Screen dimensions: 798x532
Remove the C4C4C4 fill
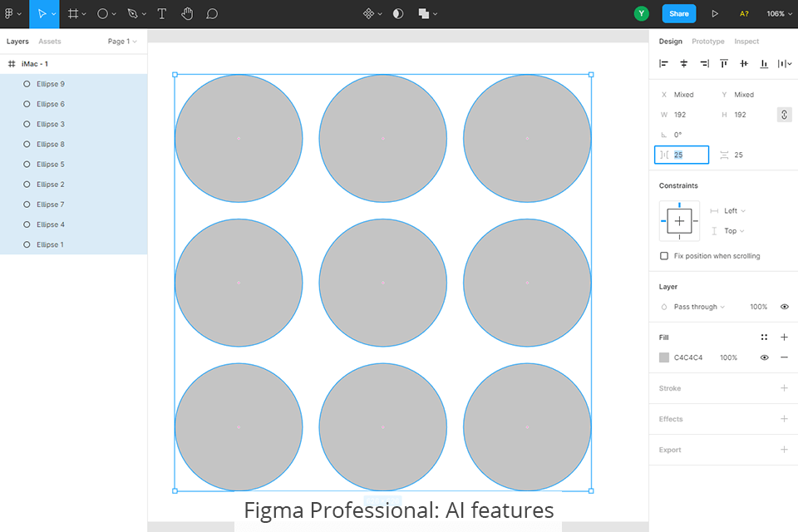tap(784, 357)
